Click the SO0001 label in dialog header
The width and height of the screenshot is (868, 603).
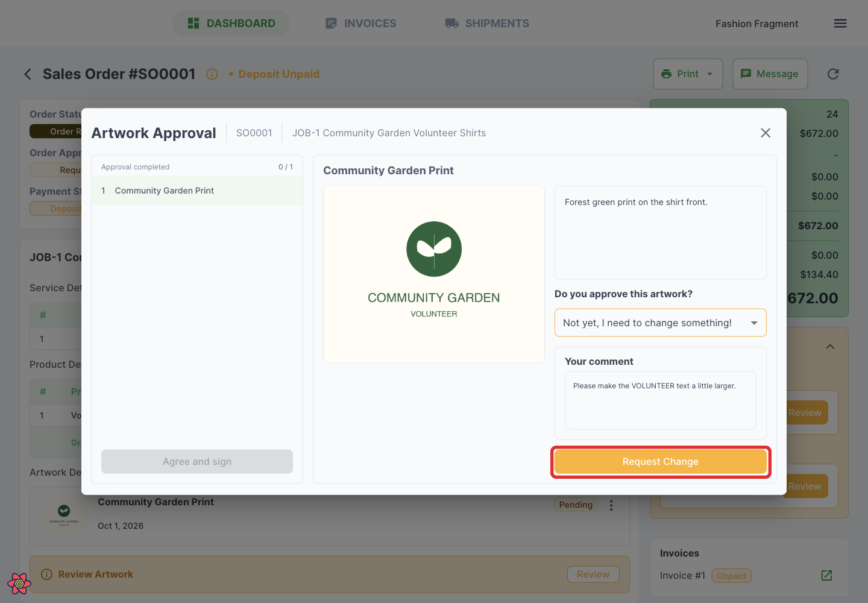tap(254, 133)
